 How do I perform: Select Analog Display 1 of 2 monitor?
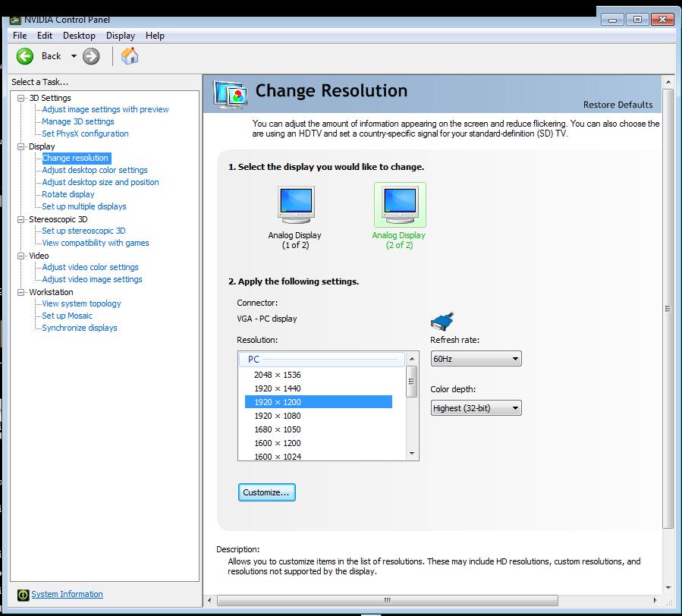295,205
